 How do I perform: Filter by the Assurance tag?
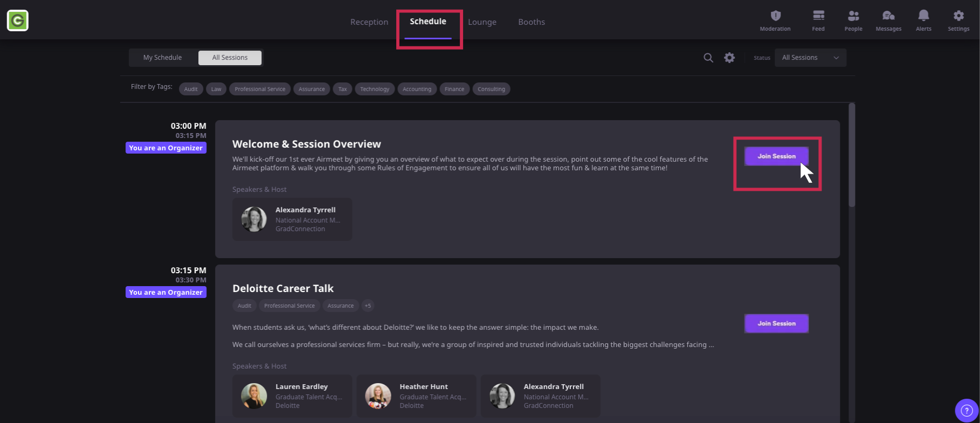coord(312,89)
